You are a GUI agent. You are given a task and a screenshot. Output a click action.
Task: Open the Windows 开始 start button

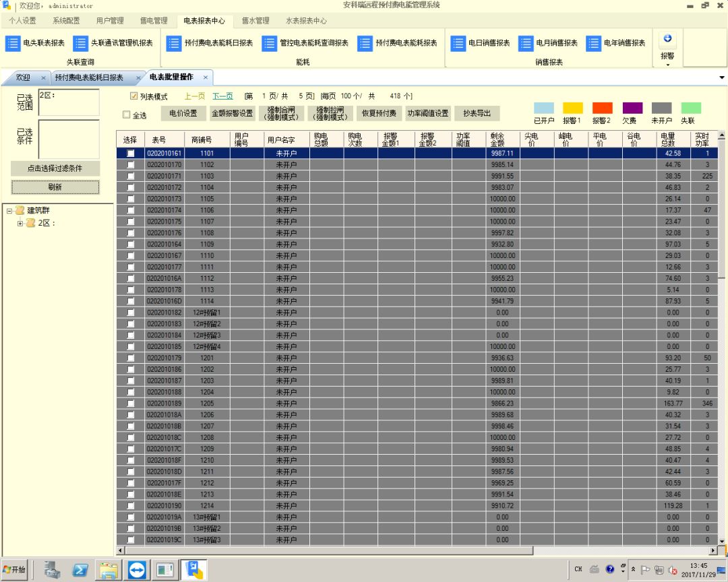click(14, 569)
